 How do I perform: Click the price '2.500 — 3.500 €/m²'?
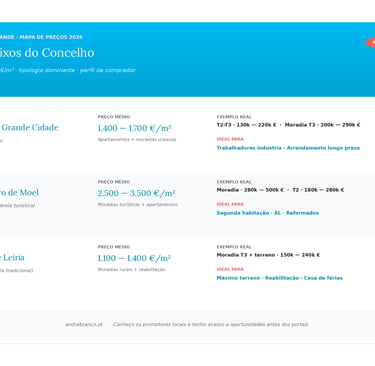click(137, 193)
